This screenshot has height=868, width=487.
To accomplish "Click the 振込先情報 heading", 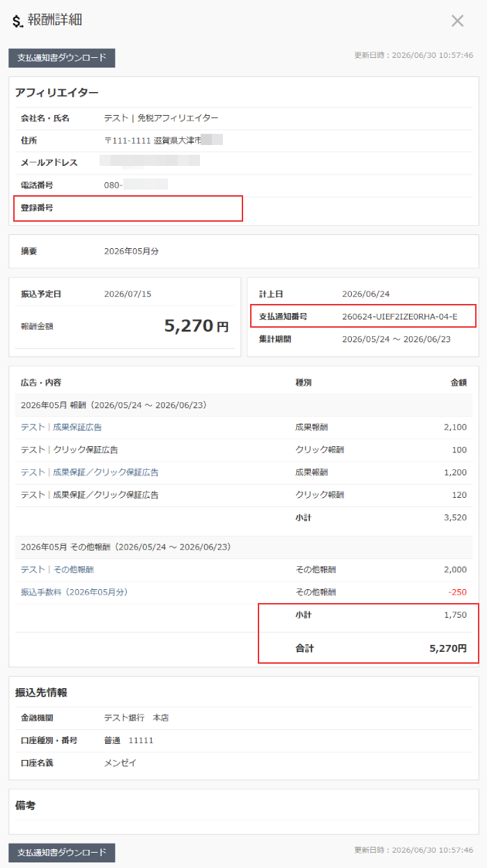I will [x=41, y=692].
